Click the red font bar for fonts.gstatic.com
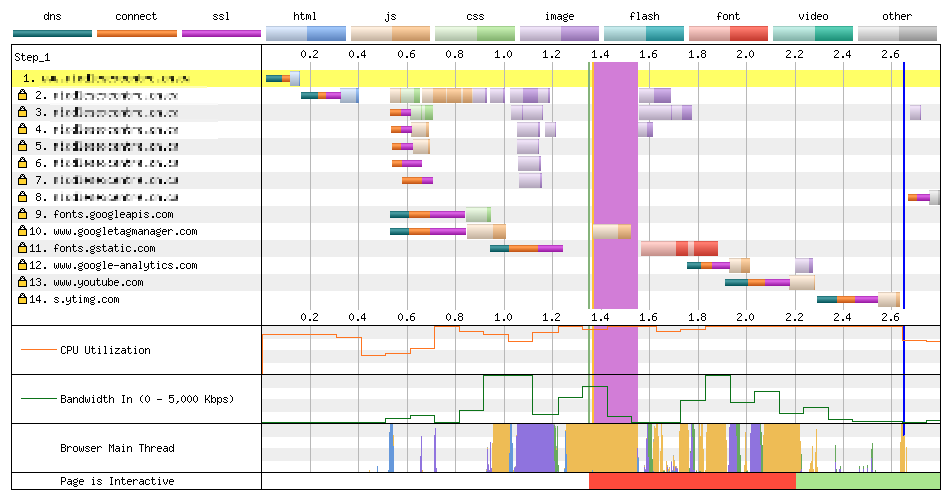Image resolution: width=951 pixels, height=499 pixels. click(x=706, y=248)
